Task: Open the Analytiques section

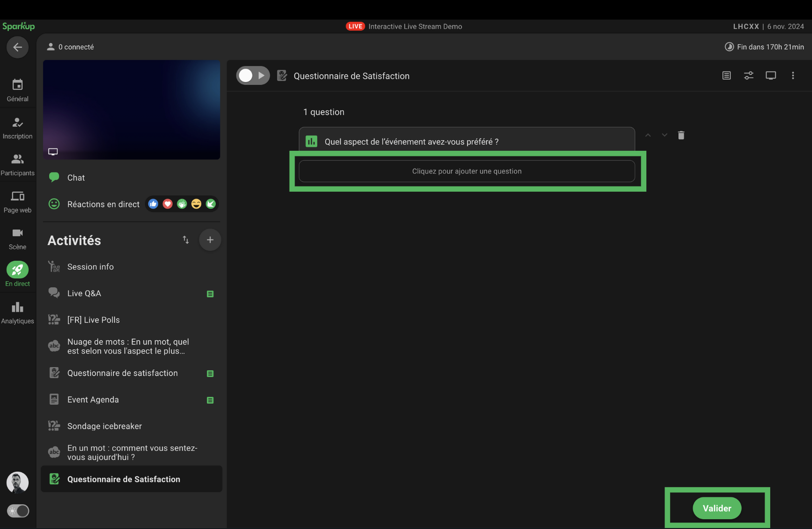Action: click(17, 312)
